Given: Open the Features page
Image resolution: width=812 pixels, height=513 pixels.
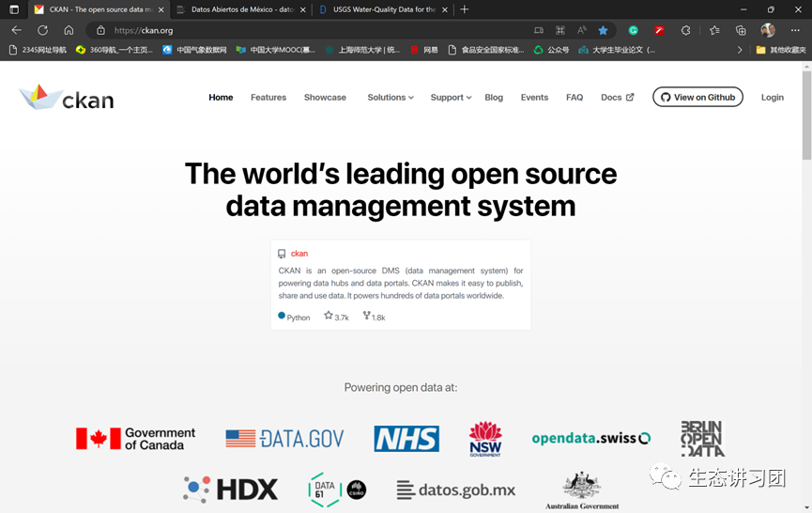Looking at the screenshot, I should tap(268, 98).
